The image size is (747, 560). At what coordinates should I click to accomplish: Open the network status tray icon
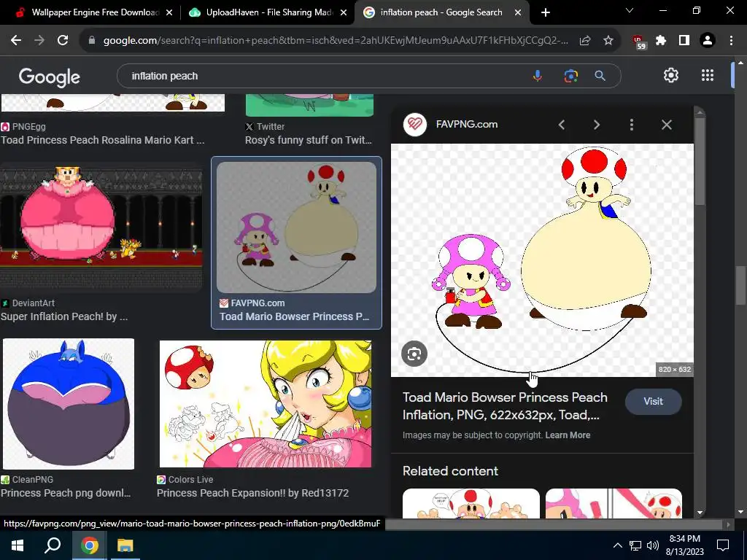(635, 545)
